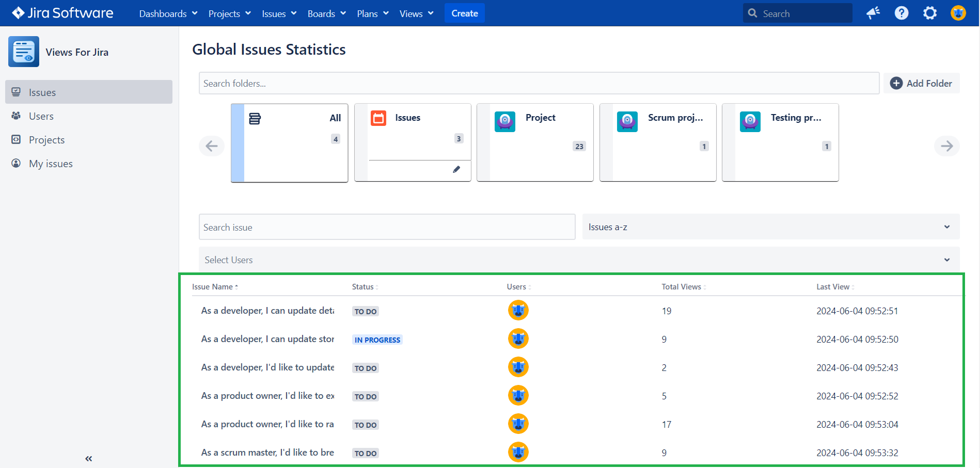
Task: Click the user profile avatar in header
Action: [958, 13]
